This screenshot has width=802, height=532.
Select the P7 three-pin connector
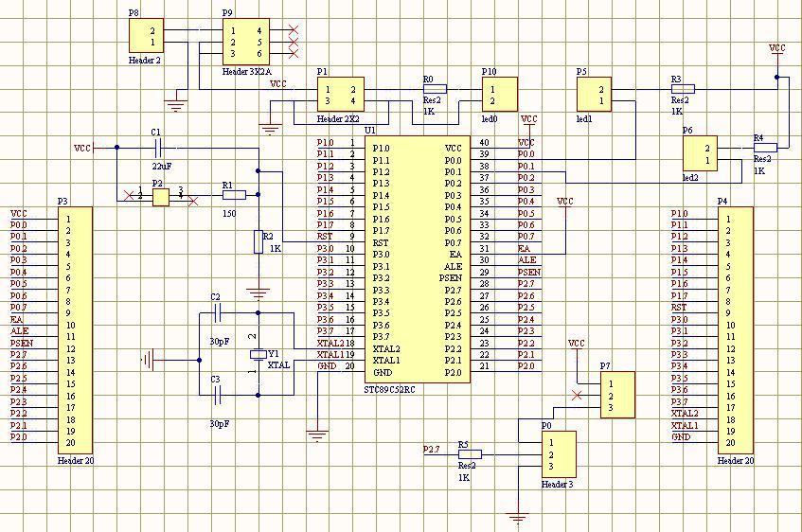click(617, 395)
